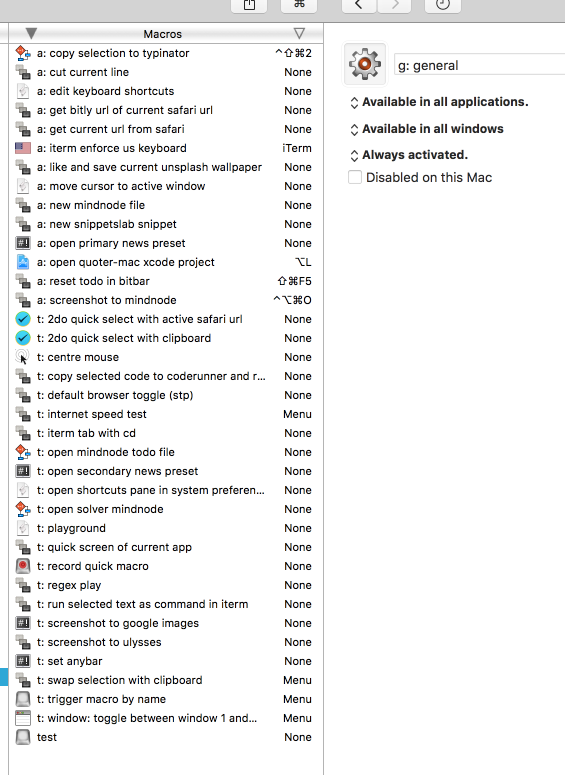
Task: Select macro 'a: get current url from safari'
Action: [166, 129]
